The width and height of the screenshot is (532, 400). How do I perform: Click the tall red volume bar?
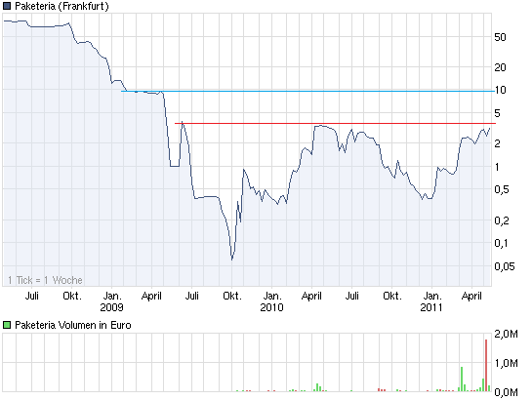point(486,365)
